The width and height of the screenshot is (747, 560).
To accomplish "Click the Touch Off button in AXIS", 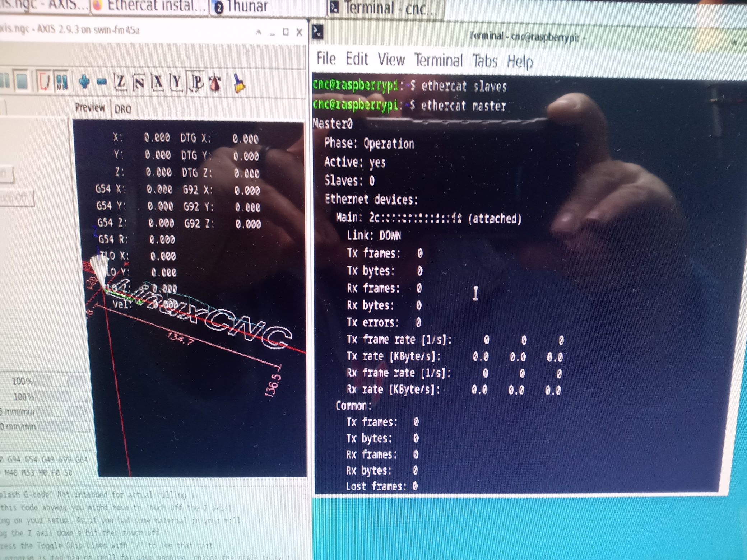I will pyautogui.click(x=17, y=198).
